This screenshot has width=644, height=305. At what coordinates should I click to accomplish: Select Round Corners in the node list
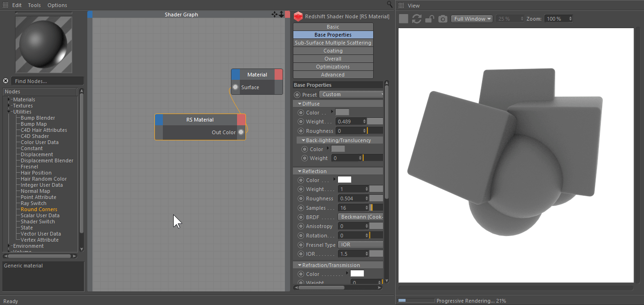(x=39, y=209)
